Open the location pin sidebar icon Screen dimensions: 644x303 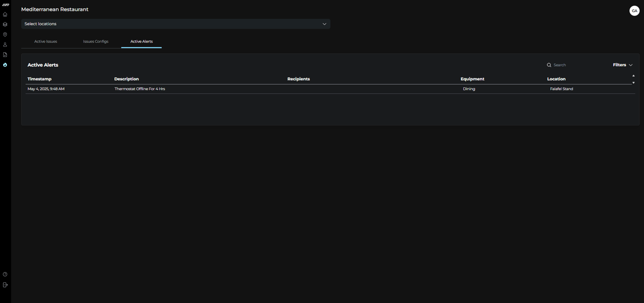click(x=5, y=35)
